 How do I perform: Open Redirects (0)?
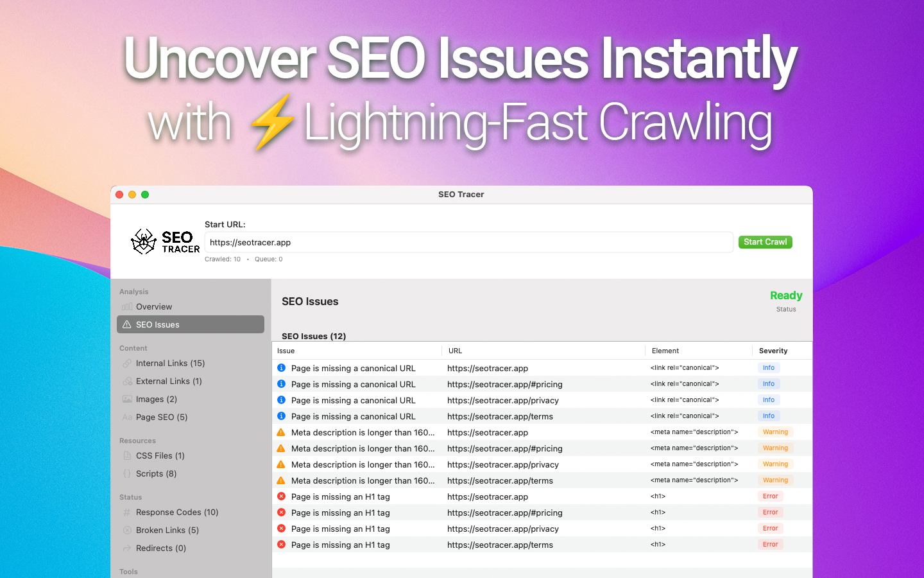[191, 548]
